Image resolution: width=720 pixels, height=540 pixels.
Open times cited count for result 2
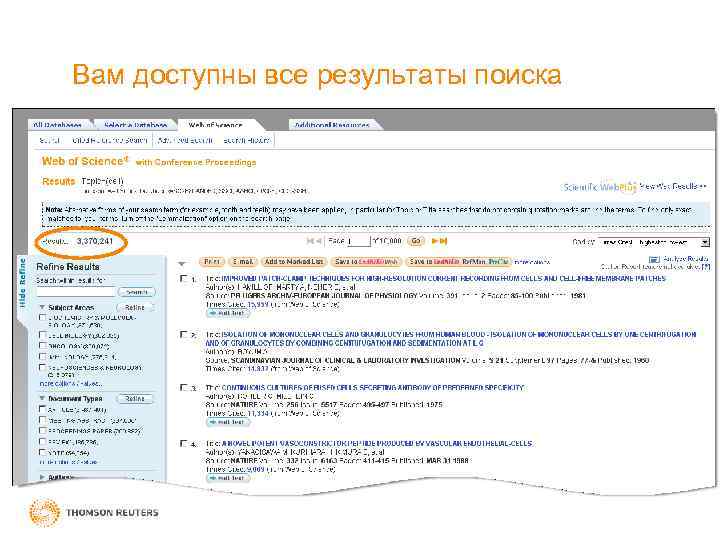258,369
